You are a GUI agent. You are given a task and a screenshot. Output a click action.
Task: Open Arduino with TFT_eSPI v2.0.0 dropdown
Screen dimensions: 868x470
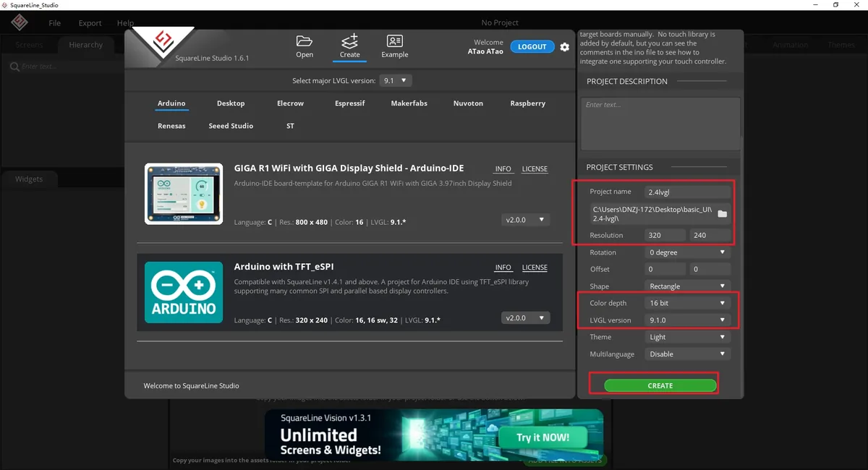point(526,318)
